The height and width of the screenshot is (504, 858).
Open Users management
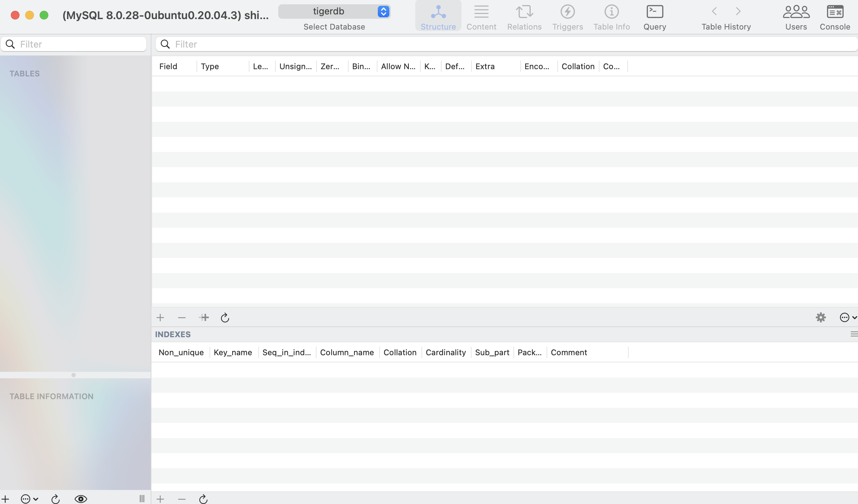pyautogui.click(x=796, y=17)
